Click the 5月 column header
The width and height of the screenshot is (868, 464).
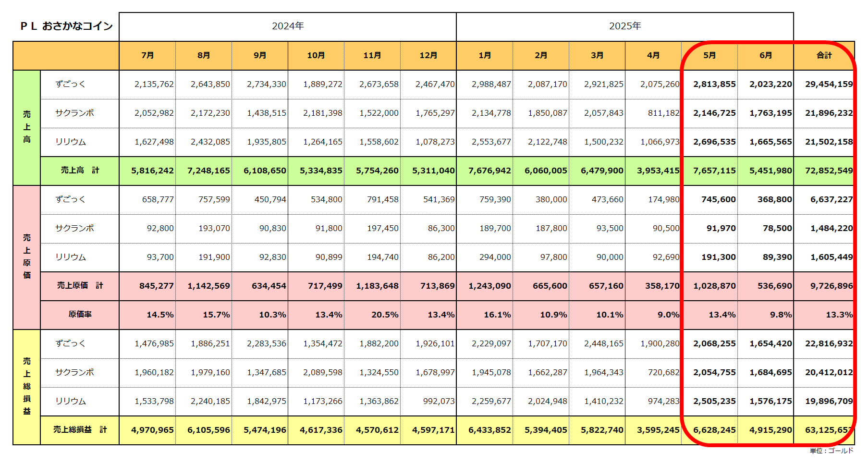709,55
